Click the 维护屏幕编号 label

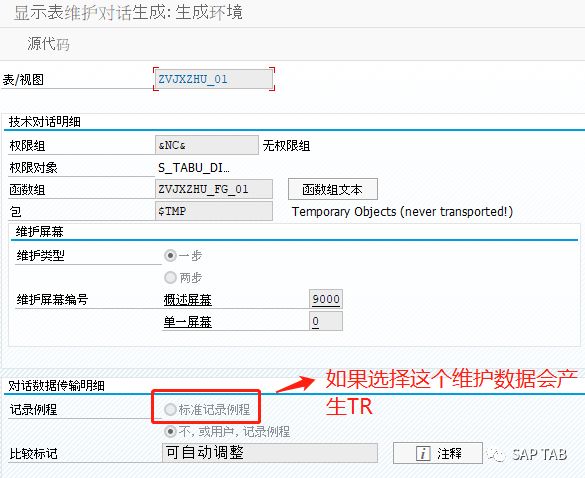click(52, 300)
